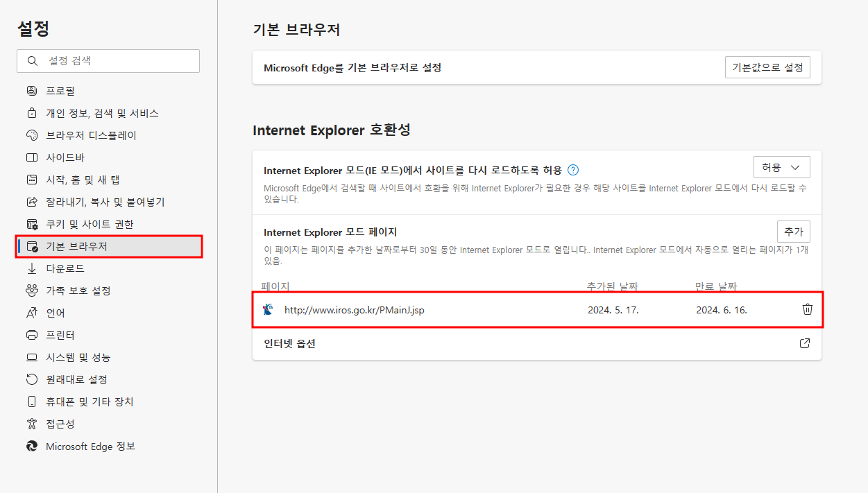Click the magnifier icon in settings search

[x=32, y=61]
